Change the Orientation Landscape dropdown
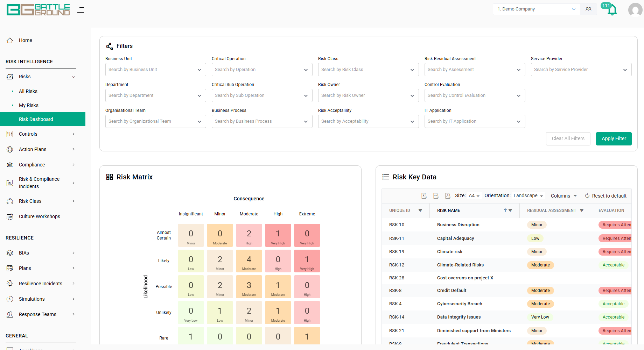 528,196
